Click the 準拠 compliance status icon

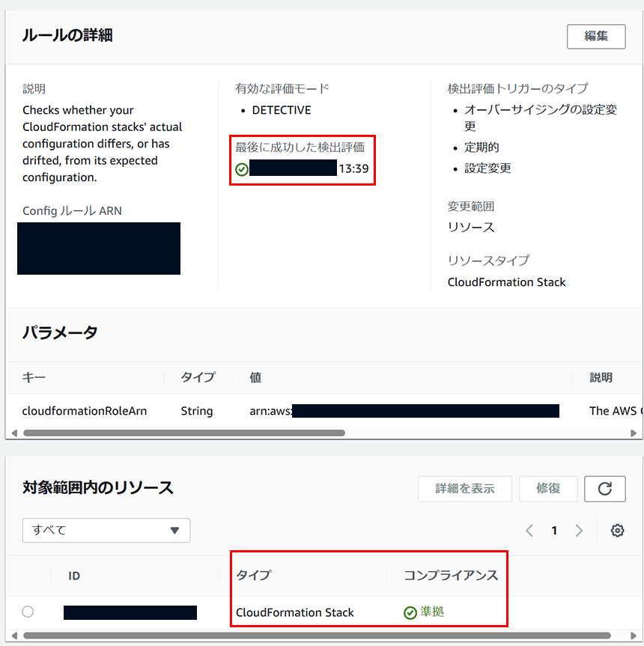[410, 612]
